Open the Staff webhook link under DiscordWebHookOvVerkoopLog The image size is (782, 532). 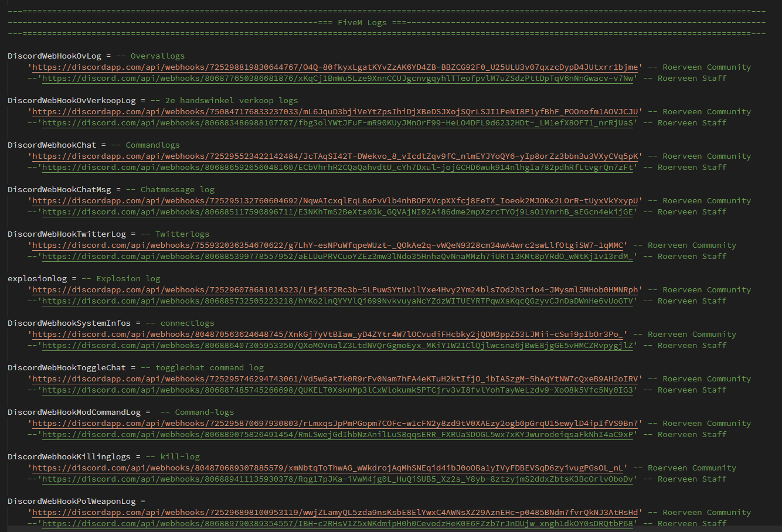click(338, 123)
